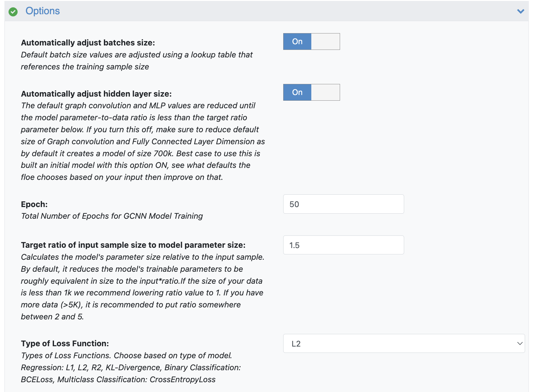550x392 pixels.
Task: Collapse the Options section using the chevron
Action: (520, 11)
